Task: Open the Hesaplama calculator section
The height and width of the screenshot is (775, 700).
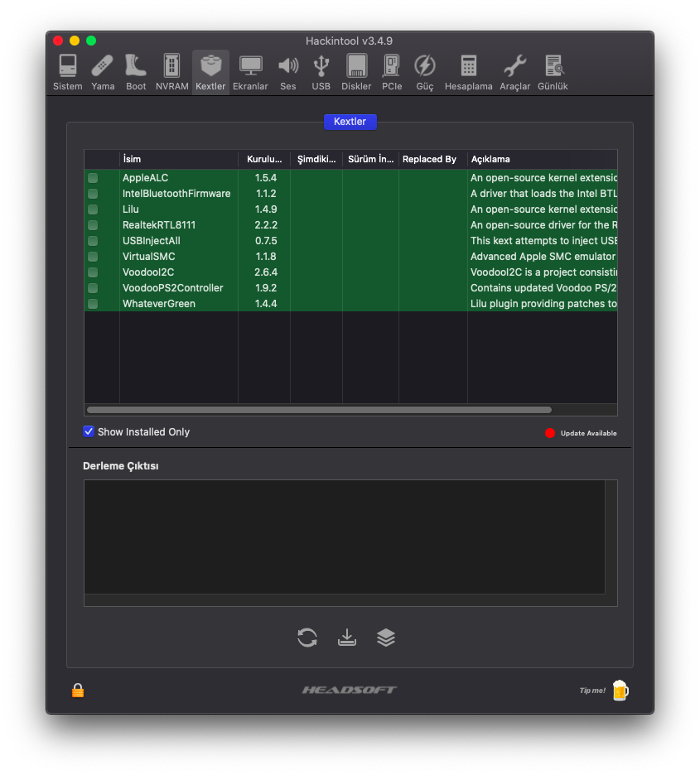Action: (469, 72)
